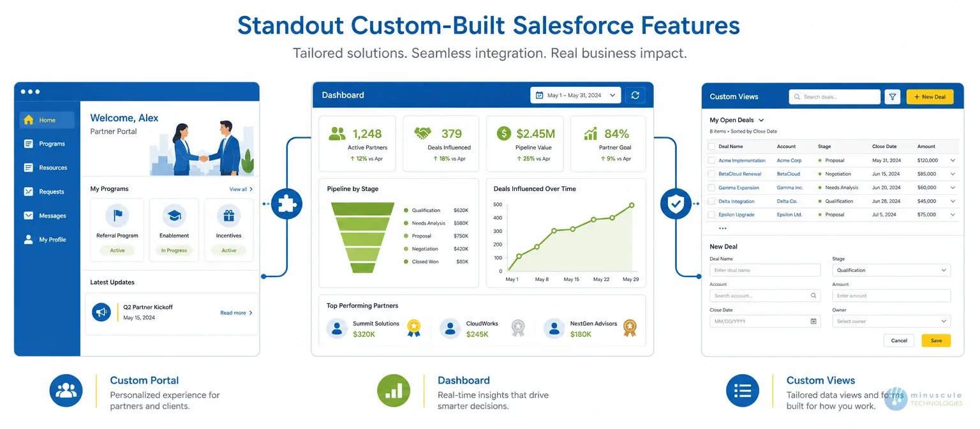The image size is (980, 429).
Task: Click the Deal Name input field
Action: pos(765,270)
